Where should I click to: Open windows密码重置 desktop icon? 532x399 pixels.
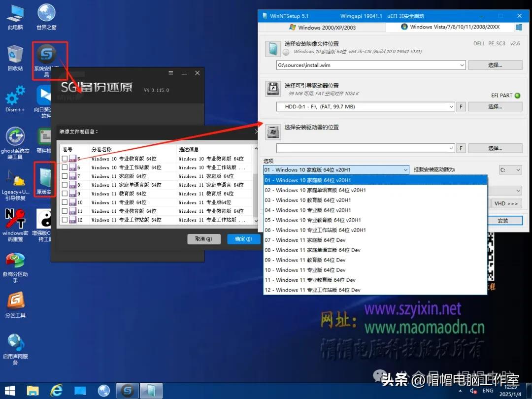(x=15, y=219)
